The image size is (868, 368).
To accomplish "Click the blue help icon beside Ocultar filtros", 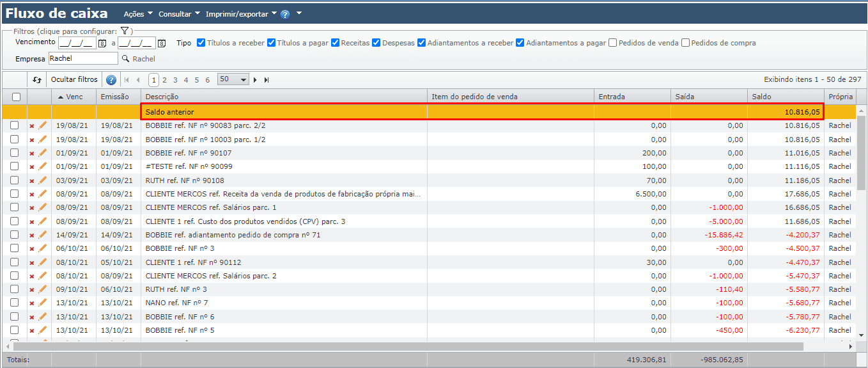I will [x=111, y=80].
